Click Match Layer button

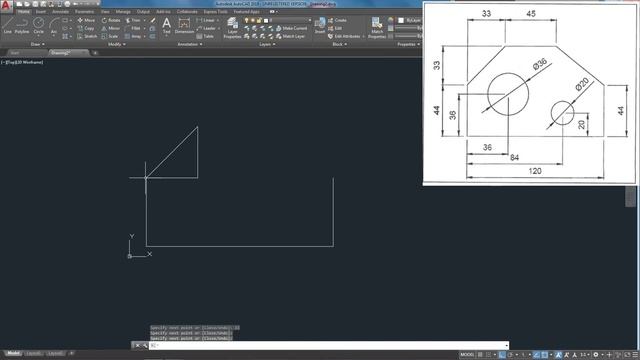291,36
